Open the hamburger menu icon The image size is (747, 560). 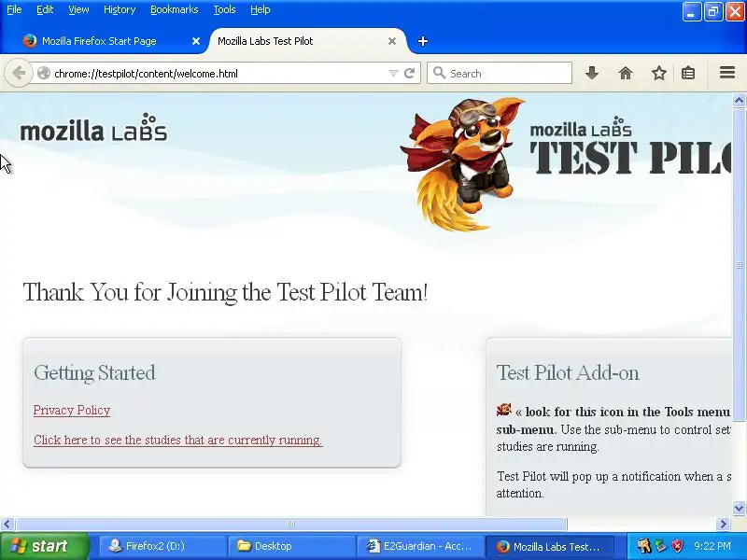727,73
